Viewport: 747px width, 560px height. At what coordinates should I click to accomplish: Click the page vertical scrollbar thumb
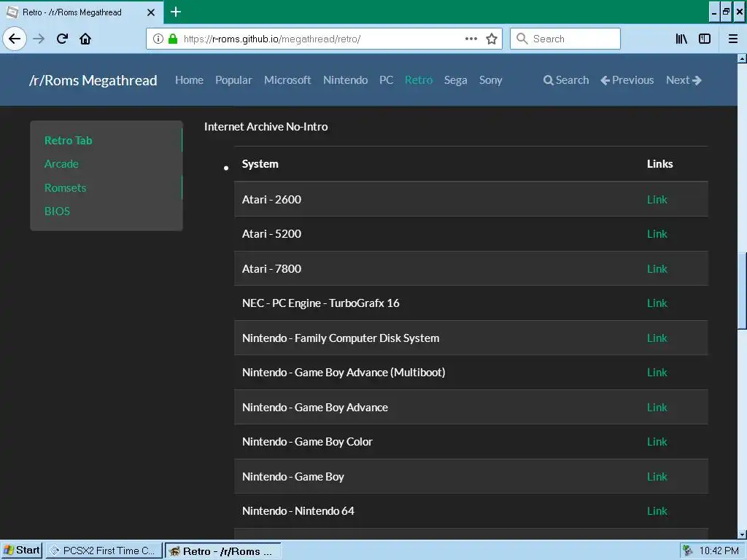point(742,290)
